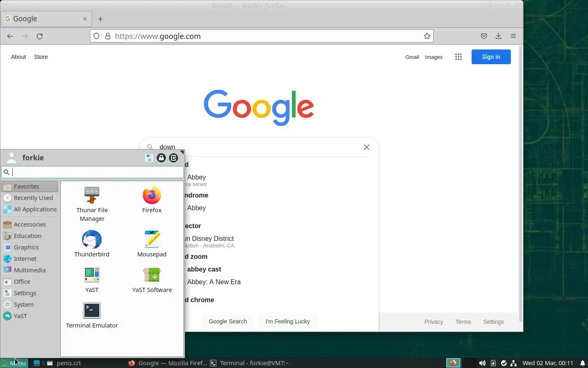Image resolution: width=588 pixels, height=368 pixels.
Task: Open the notifications bell in panel
Action: (583, 363)
